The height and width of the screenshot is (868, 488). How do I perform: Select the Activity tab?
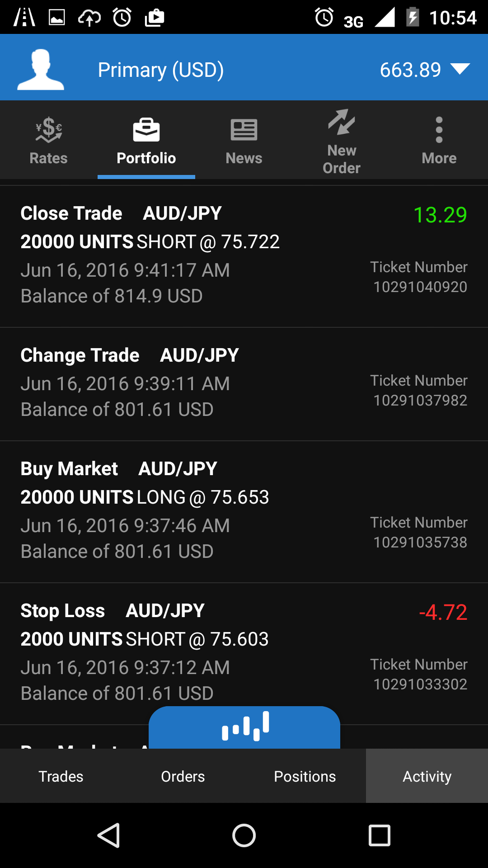click(427, 776)
